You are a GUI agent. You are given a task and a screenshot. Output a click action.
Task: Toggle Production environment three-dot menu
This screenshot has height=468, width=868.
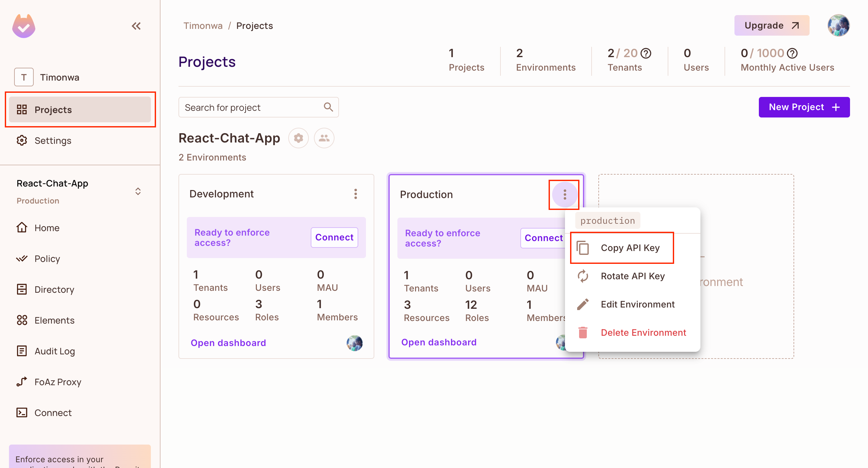(564, 195)
